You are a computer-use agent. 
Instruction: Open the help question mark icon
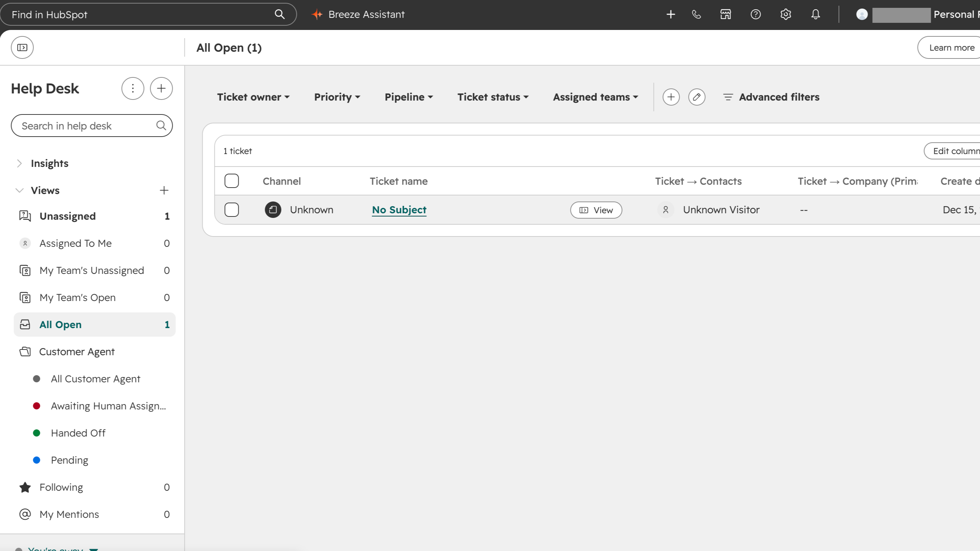point(756,15)
